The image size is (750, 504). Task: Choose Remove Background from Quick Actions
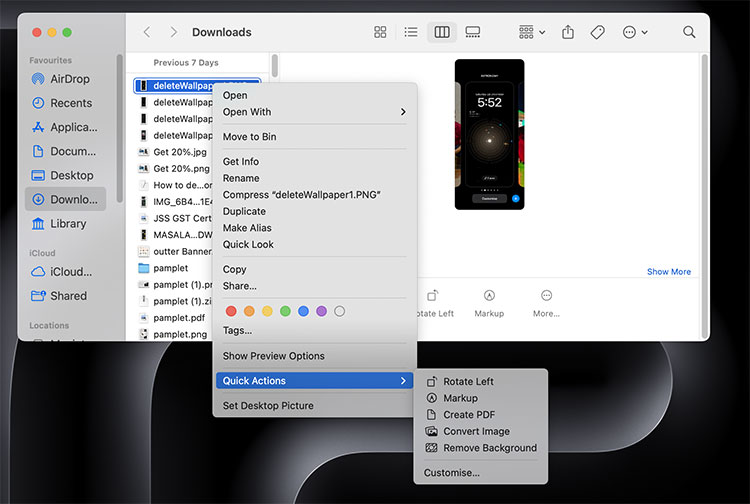489,448
